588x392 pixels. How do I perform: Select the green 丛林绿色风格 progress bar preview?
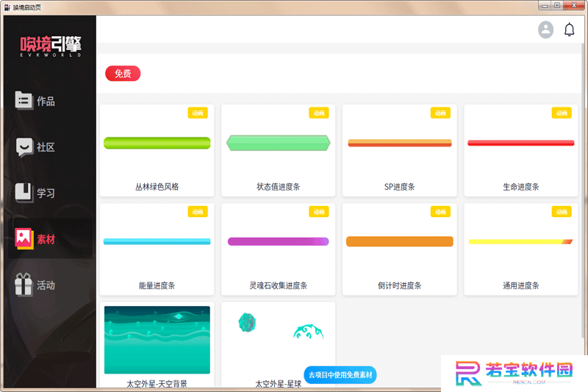point(157,143)
